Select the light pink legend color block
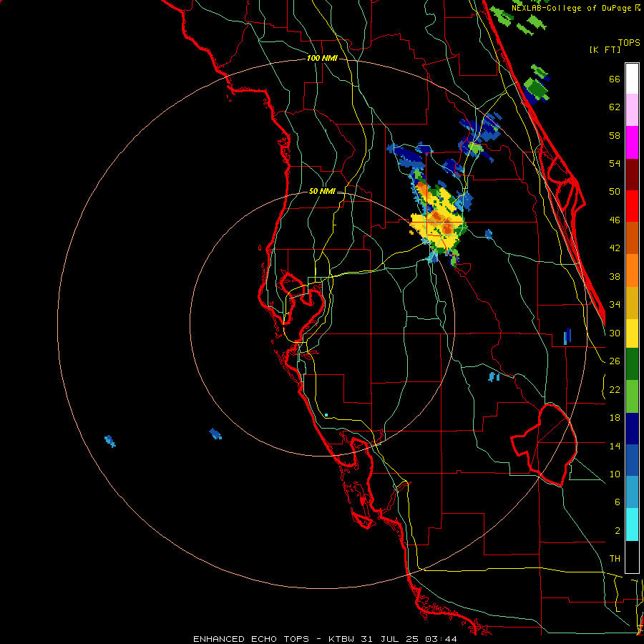 click(x=632, y=110)
